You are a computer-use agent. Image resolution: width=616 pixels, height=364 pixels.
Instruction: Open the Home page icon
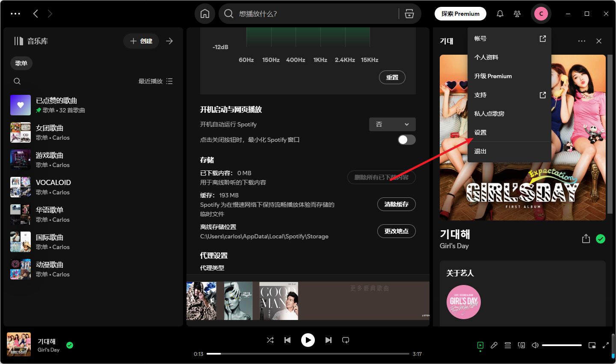tap(205, 14)
